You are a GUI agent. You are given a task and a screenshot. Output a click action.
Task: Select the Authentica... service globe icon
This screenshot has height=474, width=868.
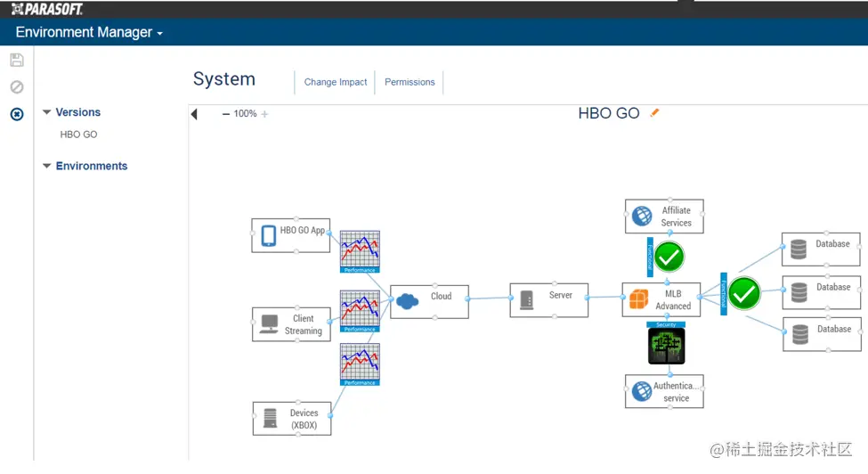click(642, 391)
